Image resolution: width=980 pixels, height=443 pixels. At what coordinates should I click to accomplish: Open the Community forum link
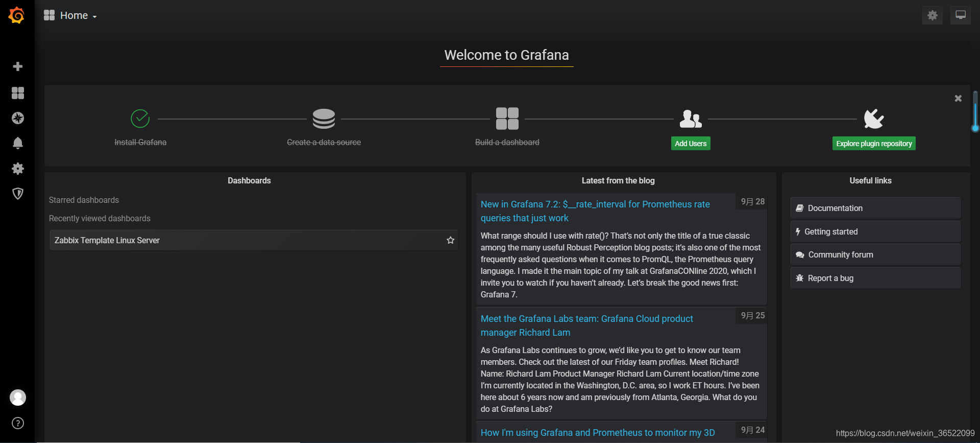[x=876, y=254]
